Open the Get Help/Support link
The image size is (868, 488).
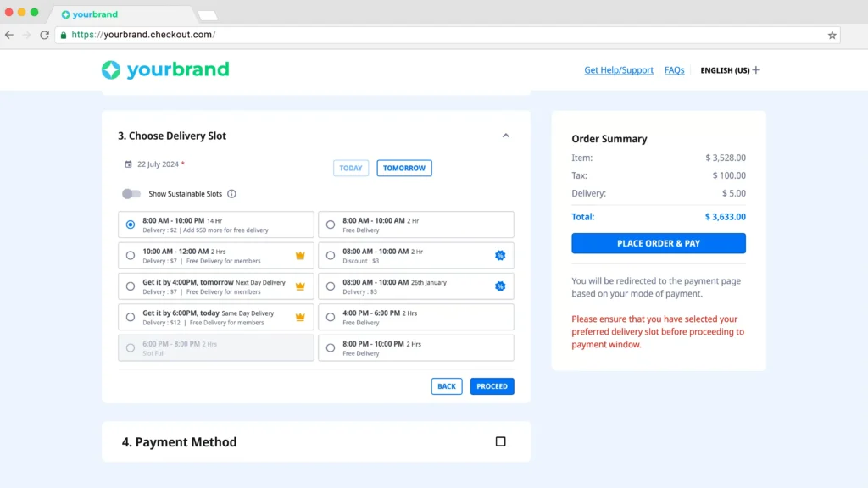619,70
